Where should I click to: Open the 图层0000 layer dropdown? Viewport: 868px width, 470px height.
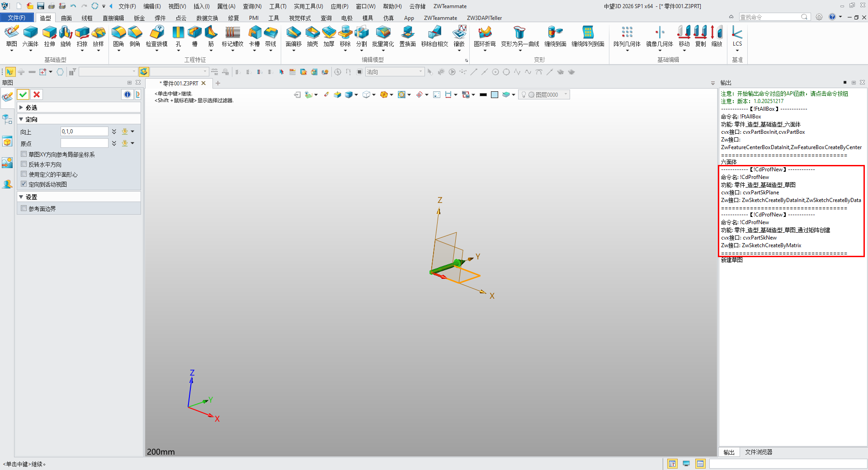(x=566, y=94)
